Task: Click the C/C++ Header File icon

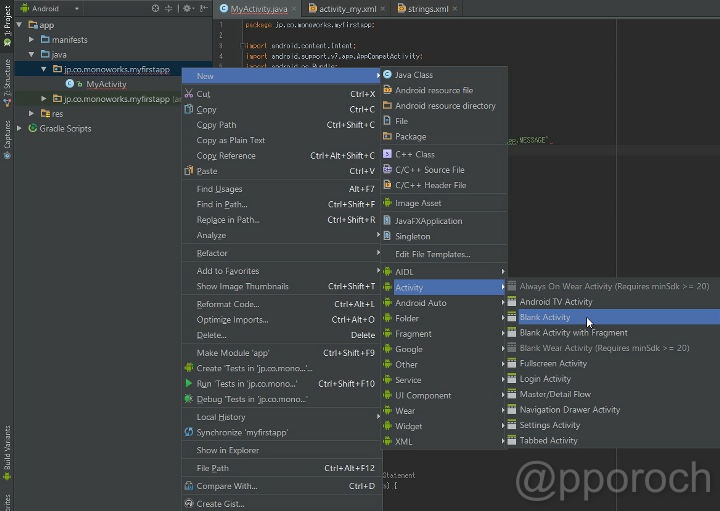Action: click(388, 185)
